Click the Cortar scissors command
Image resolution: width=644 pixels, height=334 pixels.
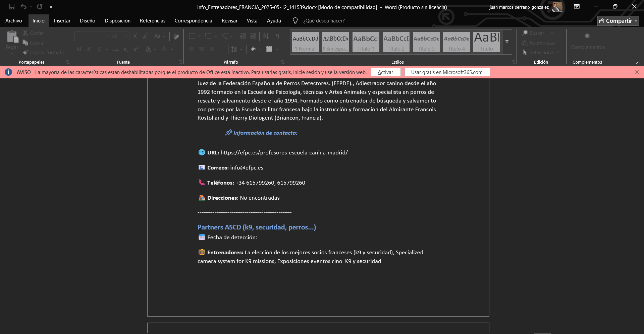[33, 33]
